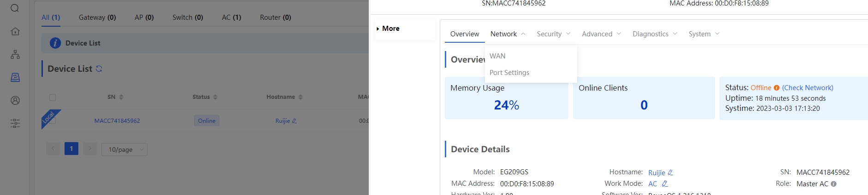Click the Check Network link
This screenshot has height=195, width=868.
[x=808, y=88]
